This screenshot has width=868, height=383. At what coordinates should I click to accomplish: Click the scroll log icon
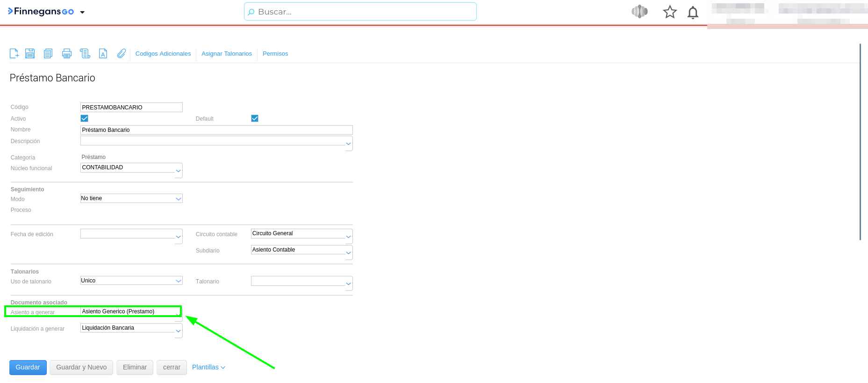[85, 54]
